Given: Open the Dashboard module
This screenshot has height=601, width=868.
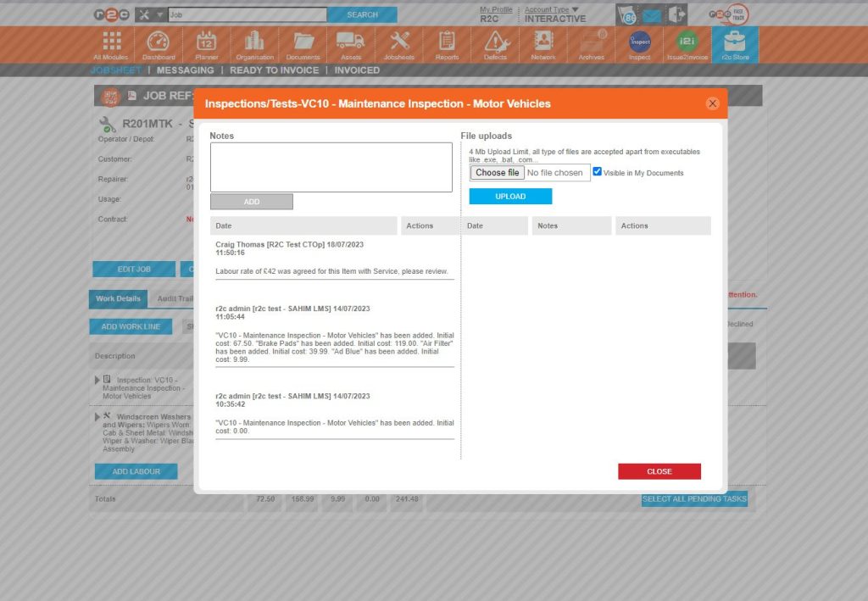Looking at the screenshot, I should (157, 42).
